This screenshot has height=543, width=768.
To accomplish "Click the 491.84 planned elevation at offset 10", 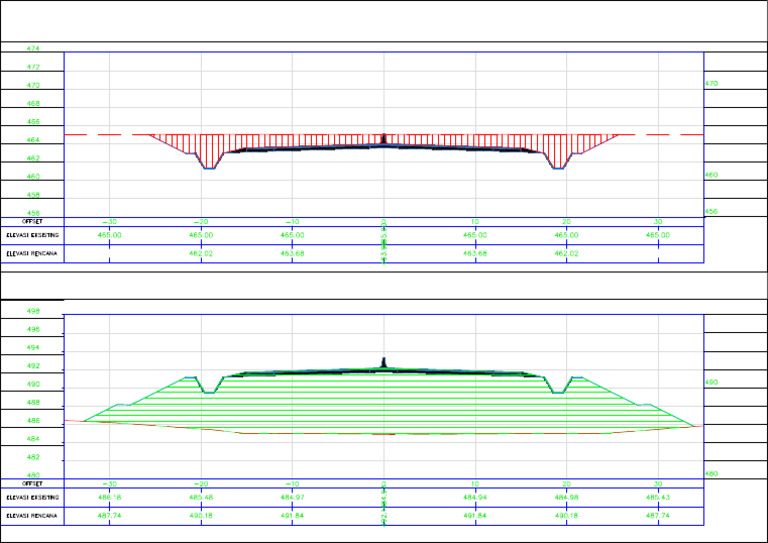I will 475,516.
